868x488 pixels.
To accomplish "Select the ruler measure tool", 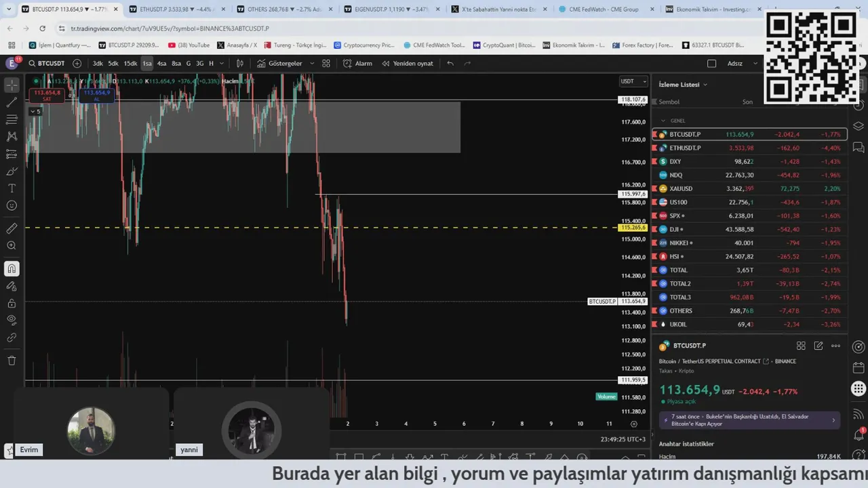I will click(12, 228).
